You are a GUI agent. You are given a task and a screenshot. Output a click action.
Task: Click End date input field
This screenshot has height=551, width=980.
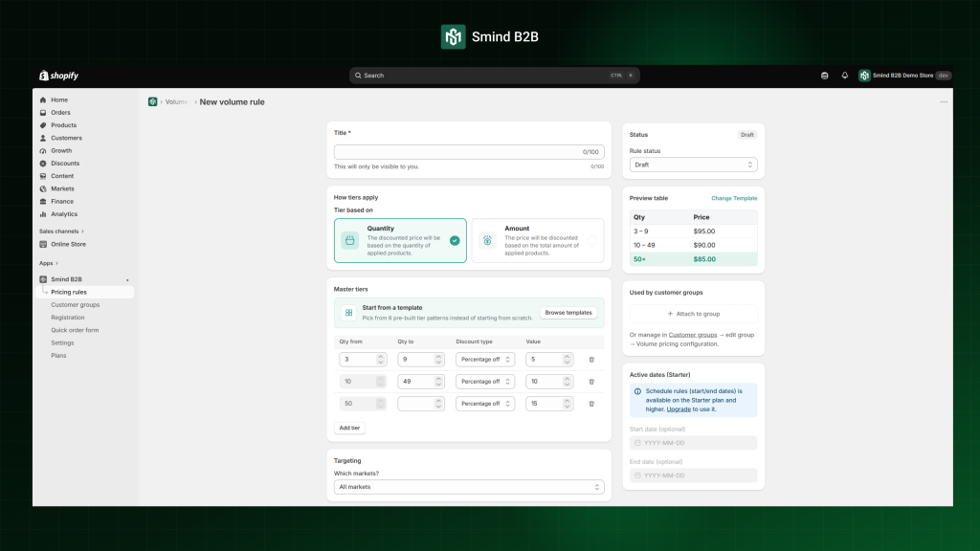[x=693, y=475]
